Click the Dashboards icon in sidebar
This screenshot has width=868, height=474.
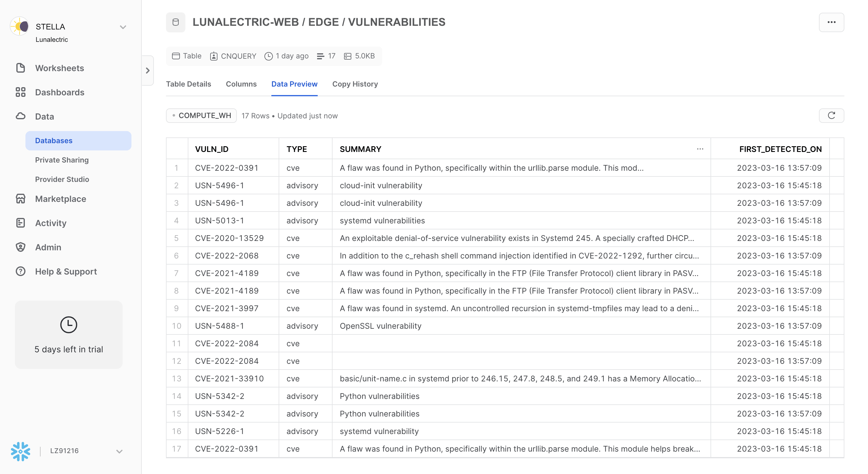pyautogui.click(x=19, y=92)
